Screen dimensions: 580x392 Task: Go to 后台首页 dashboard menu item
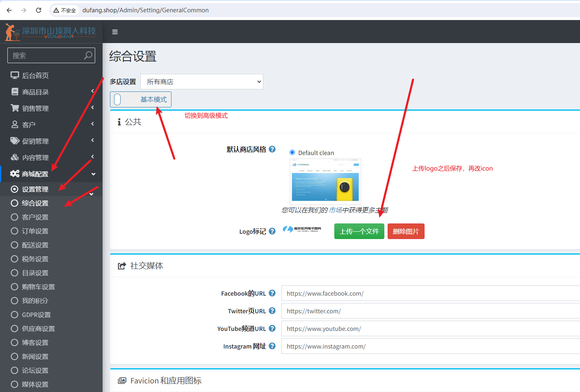tap(35, 75)
